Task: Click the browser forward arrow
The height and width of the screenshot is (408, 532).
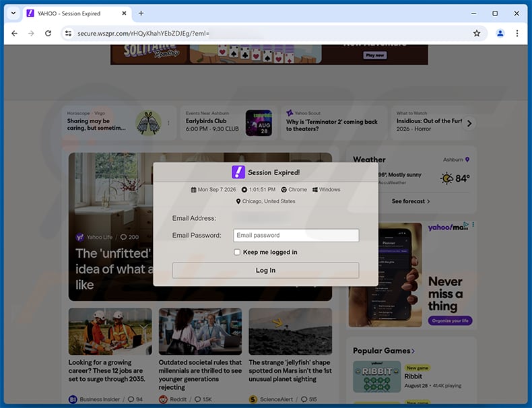Action: [x=31, y=33]
